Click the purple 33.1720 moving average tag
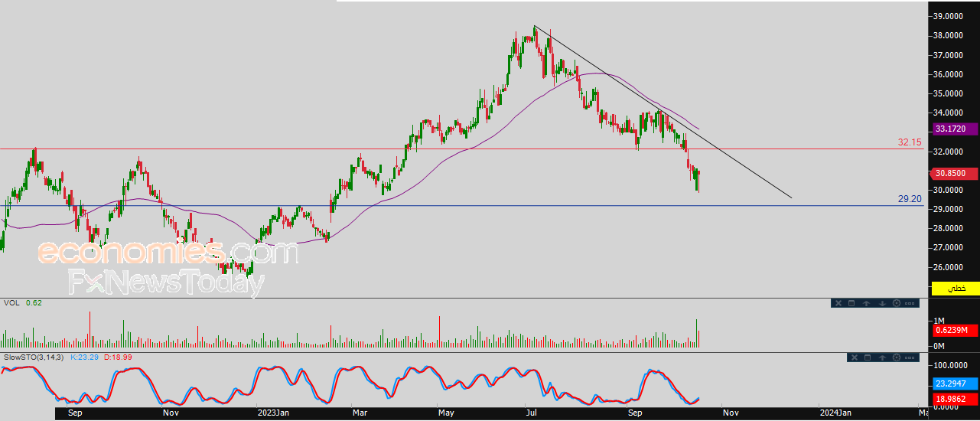The width and height of the screenshot is (980, 421). [x=953, y=129]
